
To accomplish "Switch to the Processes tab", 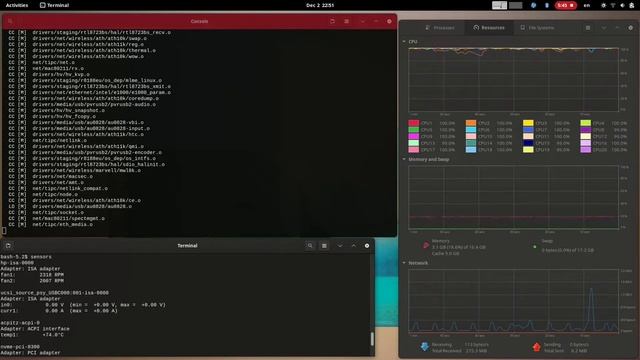I will [x=440, y=28].
